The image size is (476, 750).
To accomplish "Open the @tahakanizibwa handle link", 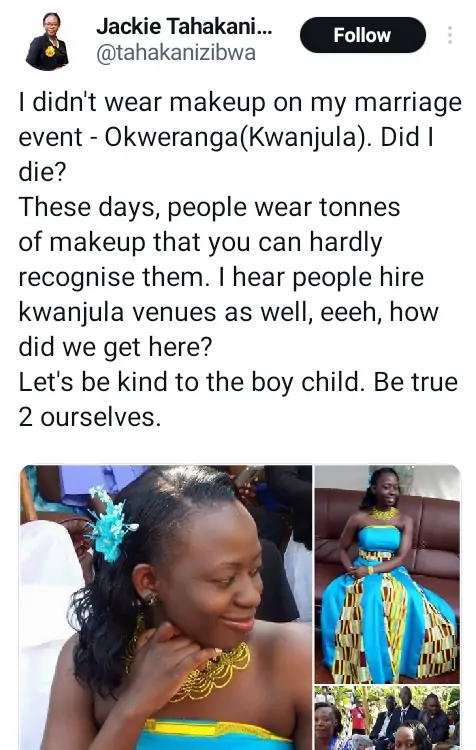I will (x=176, y=54).
